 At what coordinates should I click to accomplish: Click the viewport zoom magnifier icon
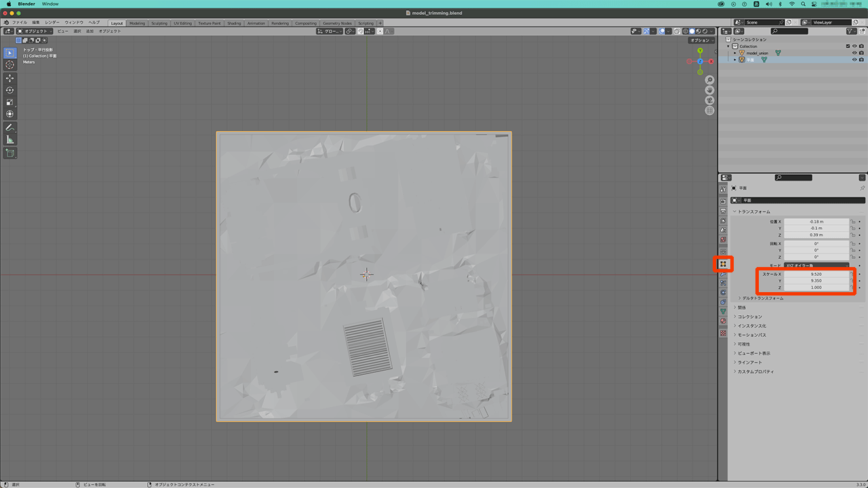pyautogui.click(x=709, y=80)
